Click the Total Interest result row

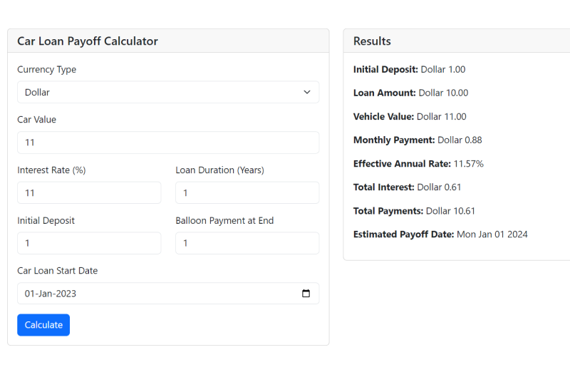(x=407, y=187)
